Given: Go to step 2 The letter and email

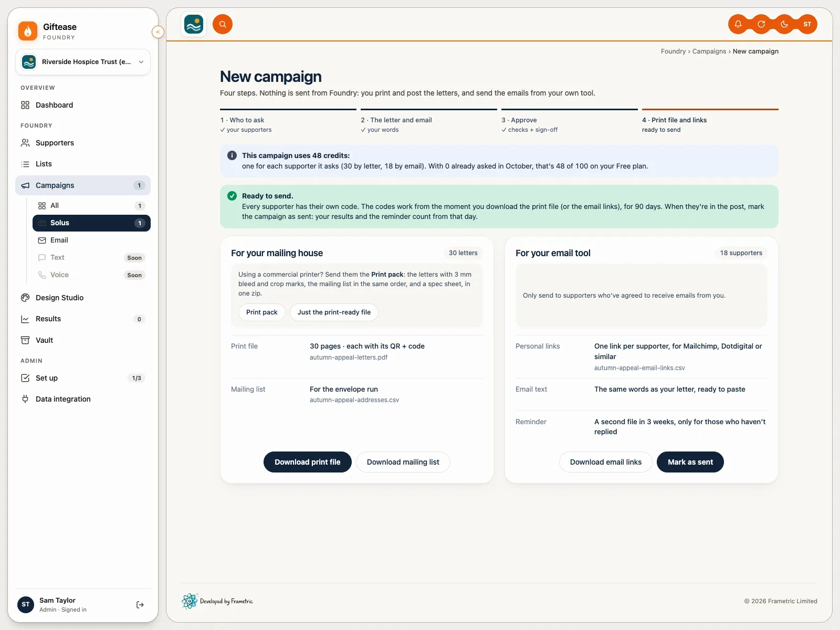Looking at the screenshot, I should pos(428,122).
